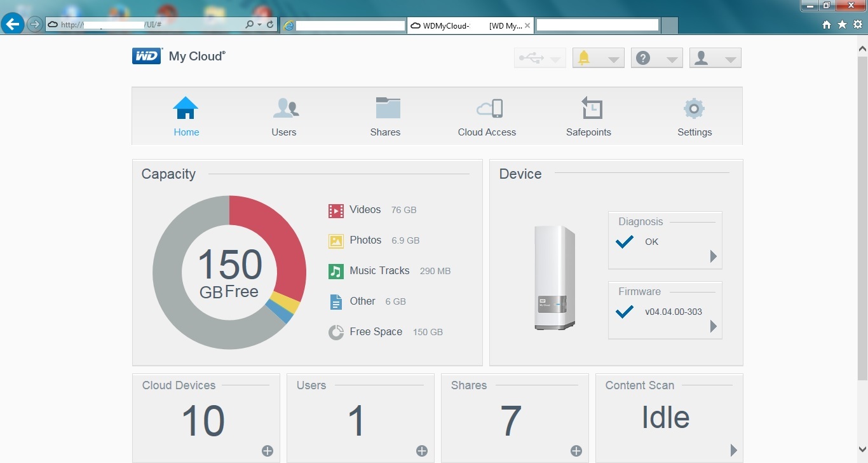Click the Shares navigation label
Screen dimensions: 868x463
pos(386,132)
